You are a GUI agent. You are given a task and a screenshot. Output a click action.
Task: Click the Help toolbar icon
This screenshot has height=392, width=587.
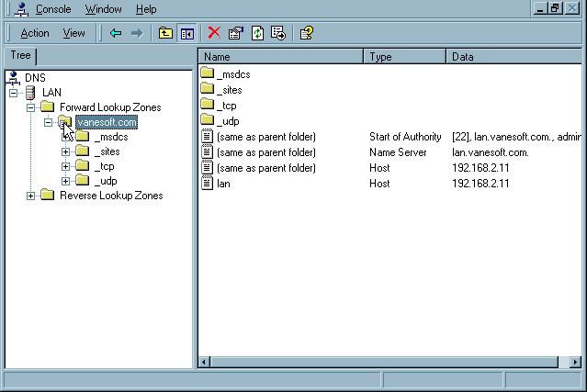coord(307,33)
